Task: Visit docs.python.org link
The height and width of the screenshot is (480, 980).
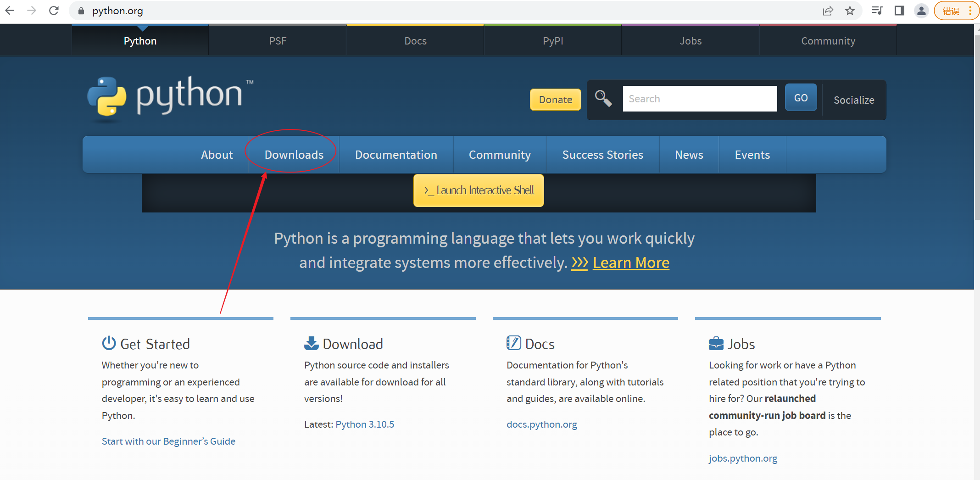Action: pos(542,424)
